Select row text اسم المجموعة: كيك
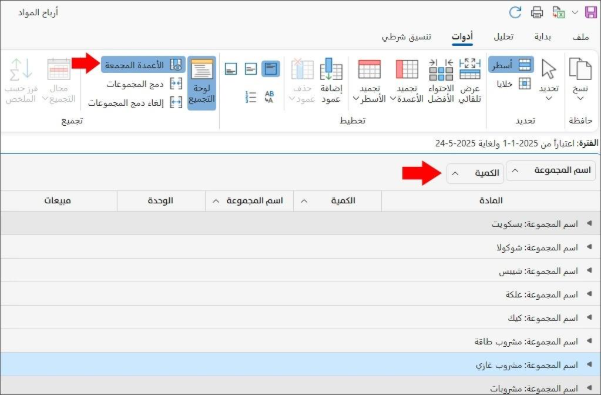 coord(543,318)
